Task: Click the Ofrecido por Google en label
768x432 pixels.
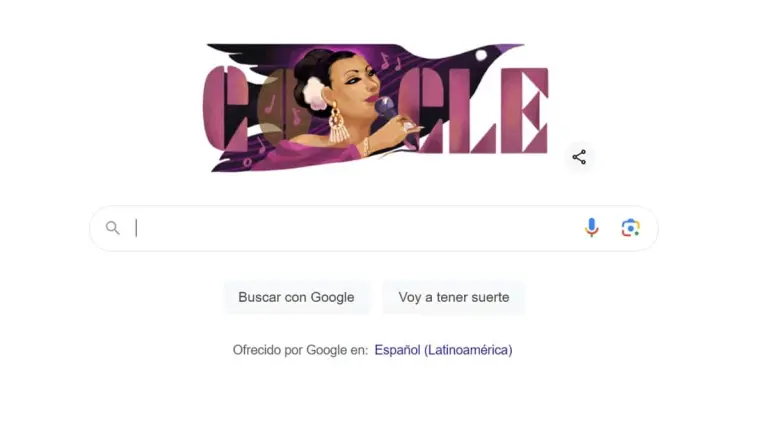Action: 300,350
